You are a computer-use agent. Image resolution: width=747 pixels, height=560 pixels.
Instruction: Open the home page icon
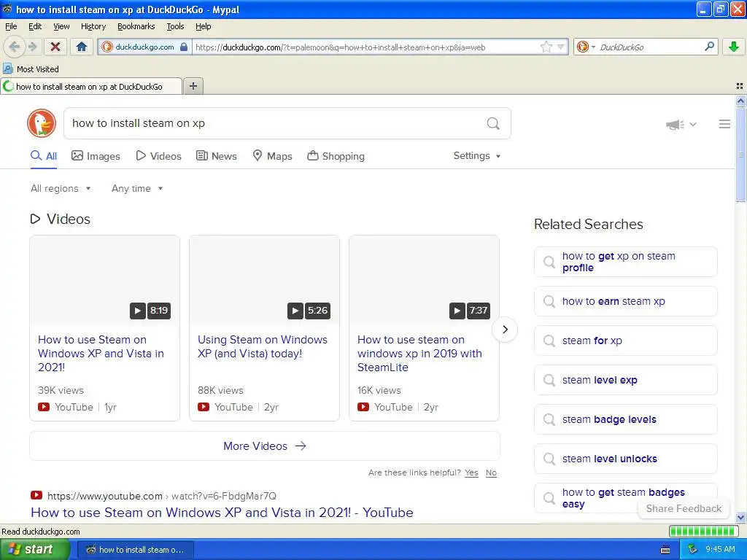82,47
